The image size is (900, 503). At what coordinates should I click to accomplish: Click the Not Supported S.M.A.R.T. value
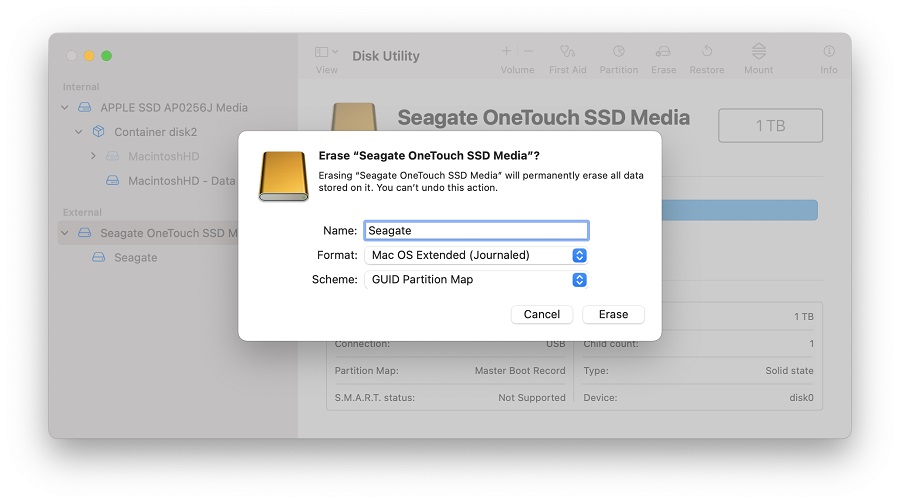(532, 397)
